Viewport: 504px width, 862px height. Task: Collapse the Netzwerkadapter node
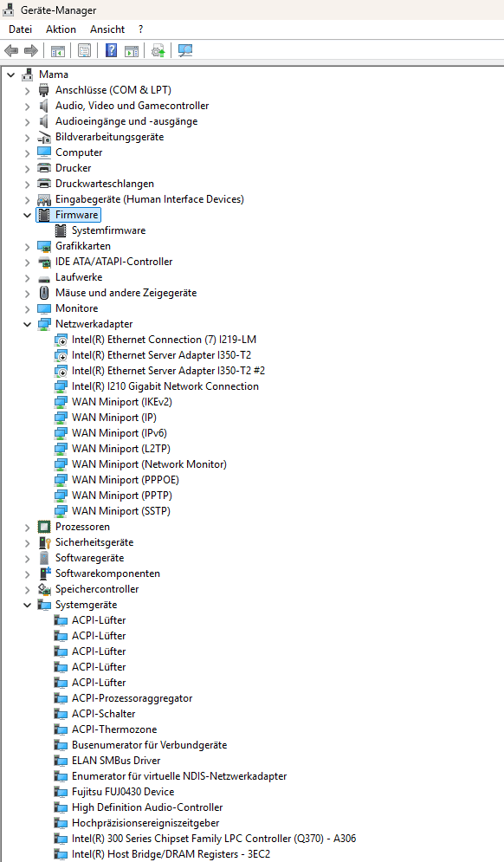pyautogui.click(x=28, y=325)
